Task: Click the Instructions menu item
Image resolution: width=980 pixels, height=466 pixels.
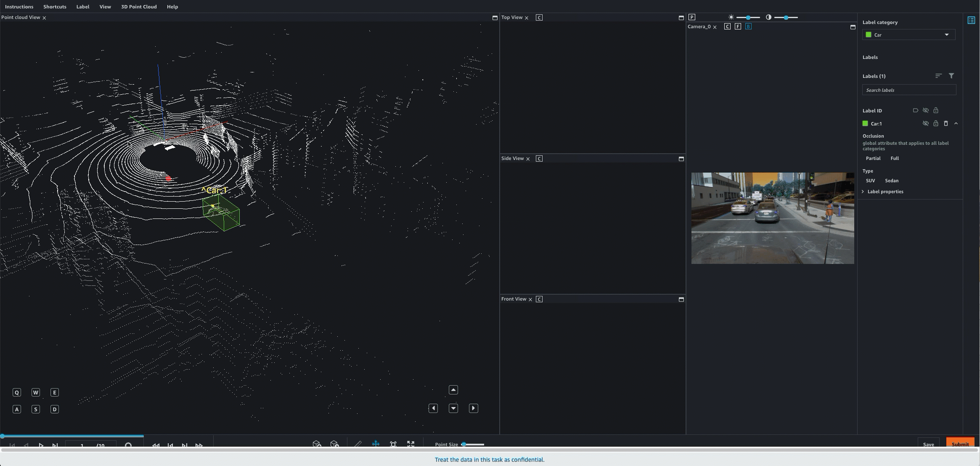Action: pyautogui.click(x=19, y=7)
